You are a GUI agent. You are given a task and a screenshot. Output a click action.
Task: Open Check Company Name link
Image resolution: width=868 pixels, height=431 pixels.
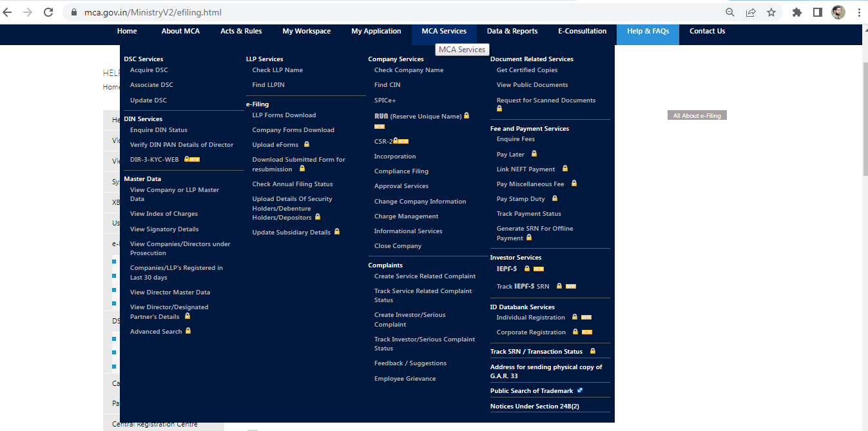409,70
